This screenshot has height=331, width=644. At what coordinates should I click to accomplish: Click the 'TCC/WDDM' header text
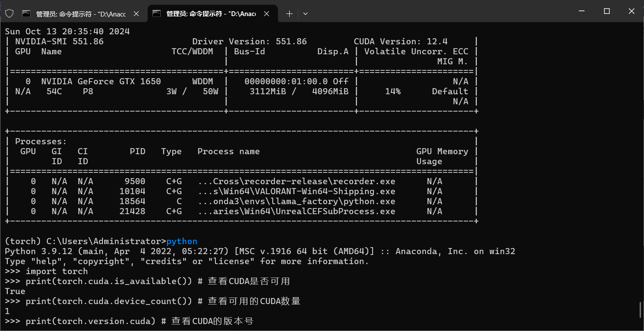click(x=192, y=51)
